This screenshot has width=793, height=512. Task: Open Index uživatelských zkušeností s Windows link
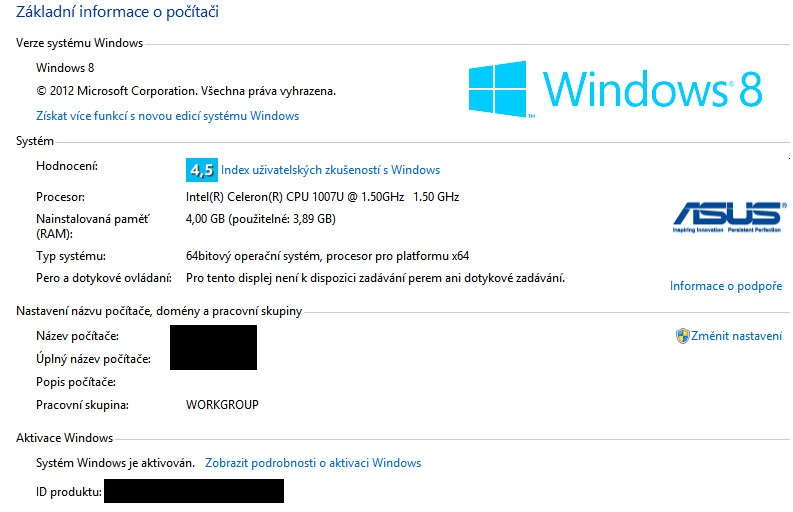(x=330, y=170)
